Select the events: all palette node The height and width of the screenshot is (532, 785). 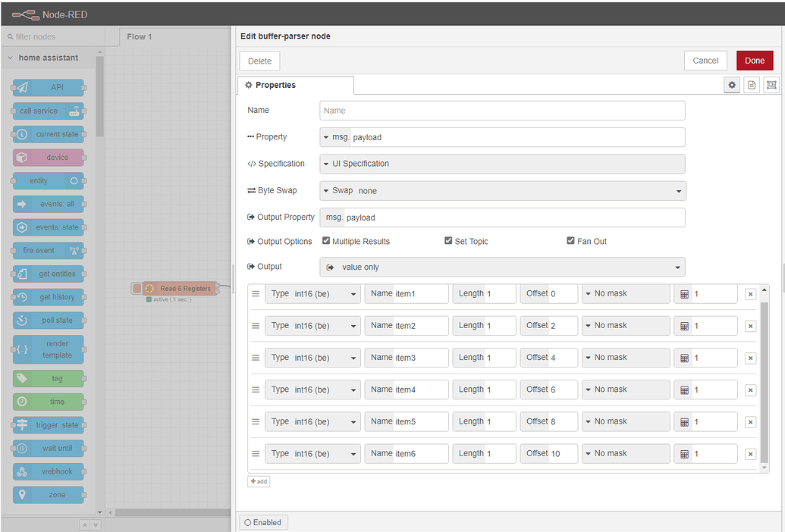pyautogui.click(x=49, y=204)
